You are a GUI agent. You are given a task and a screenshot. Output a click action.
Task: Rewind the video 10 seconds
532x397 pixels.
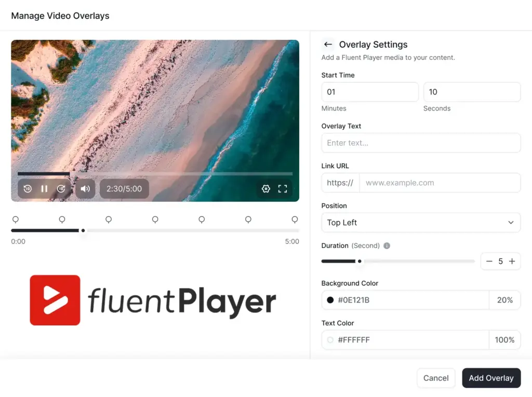[28, 188]
